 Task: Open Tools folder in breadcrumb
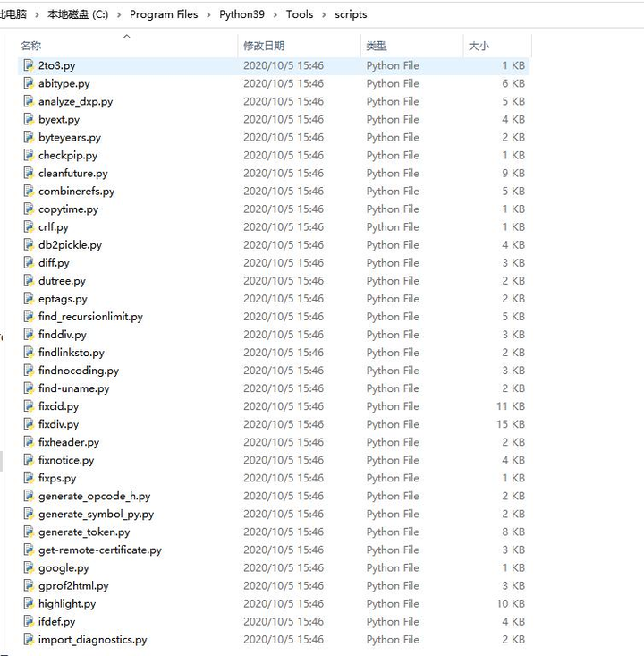point(300,14)
